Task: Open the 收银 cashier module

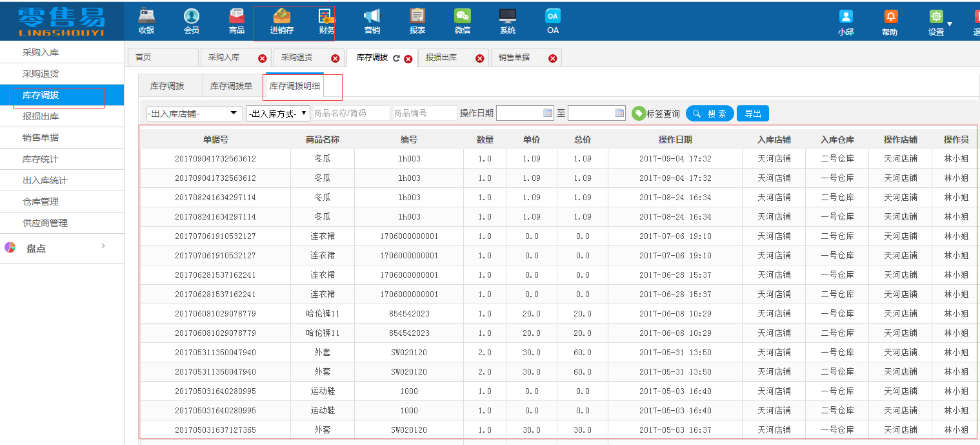Action: pos(146,19)
